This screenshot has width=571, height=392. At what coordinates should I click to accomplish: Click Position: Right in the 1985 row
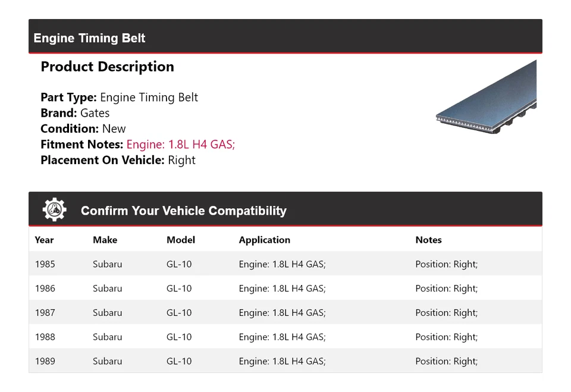tap(446, 264)
